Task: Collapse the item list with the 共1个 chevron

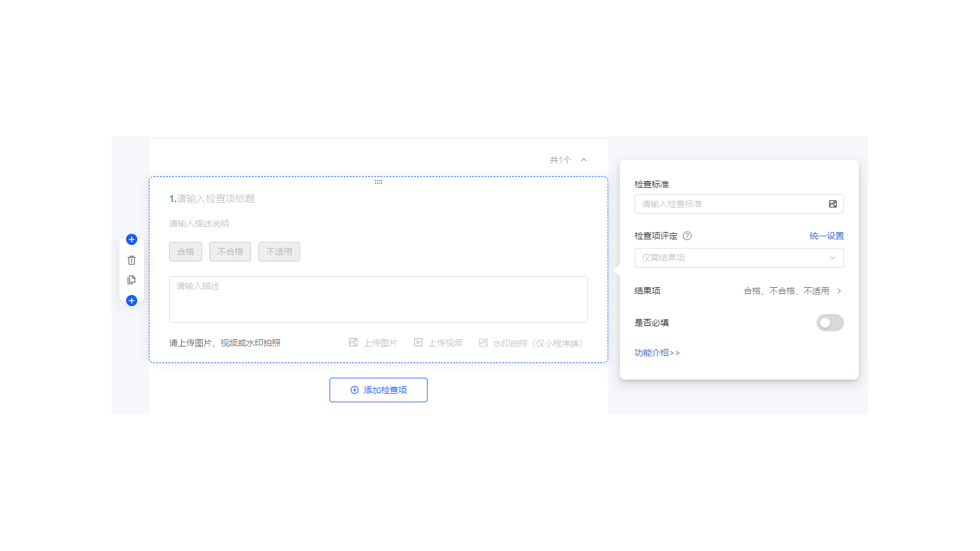Action: [x=583, y=159]
